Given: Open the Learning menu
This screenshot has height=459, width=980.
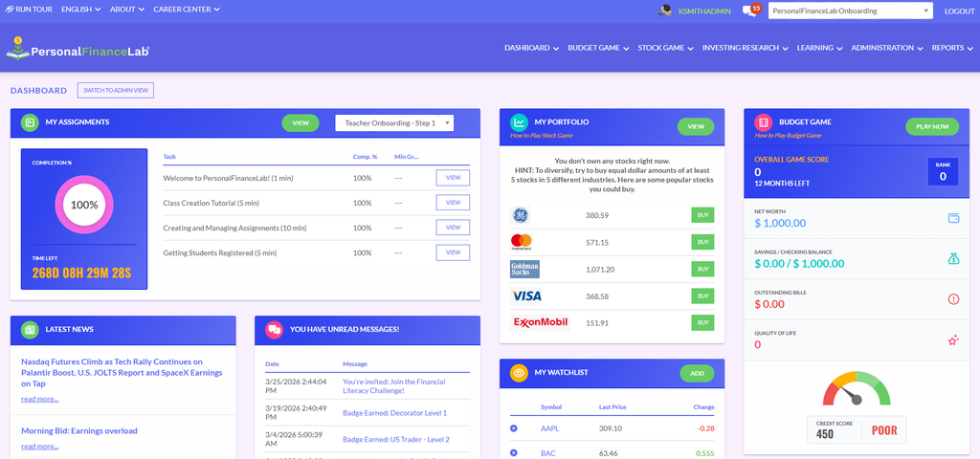Looking at the screenshot, I should 819,48.
